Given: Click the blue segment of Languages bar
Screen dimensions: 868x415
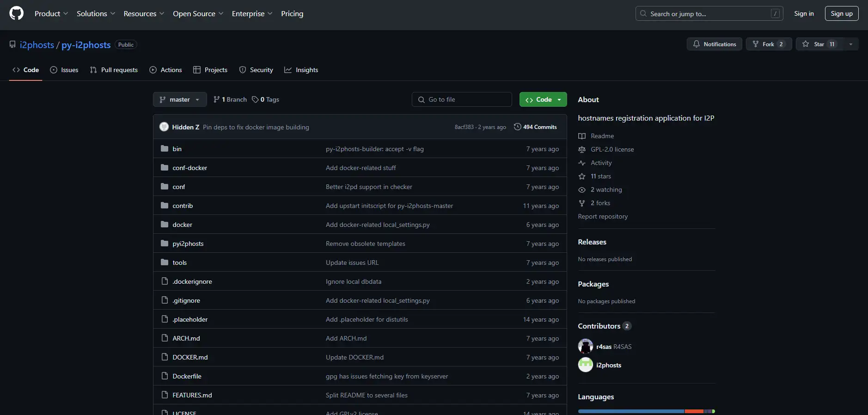Looking at the screenshot, I should point(631,411).
